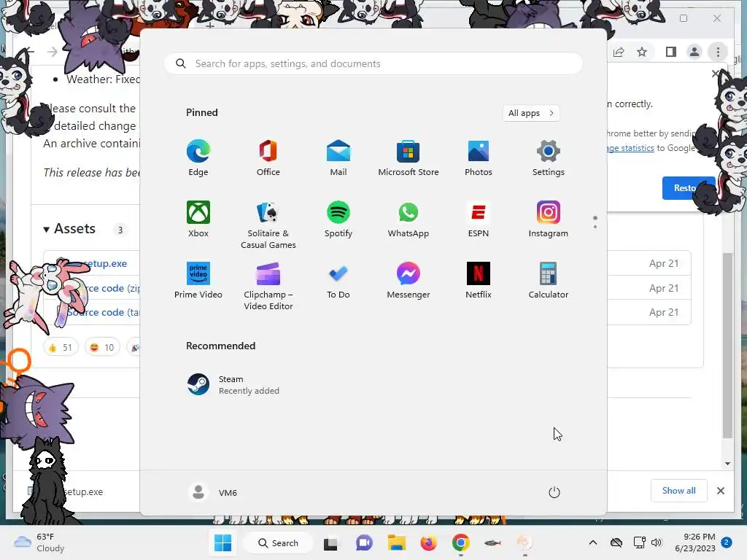Open Chrome's three-dot menu

718,52
